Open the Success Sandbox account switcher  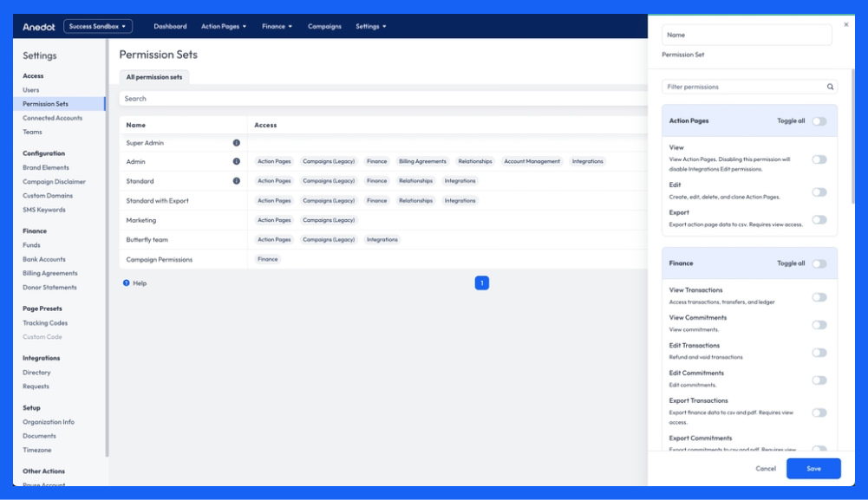tap(98, 26)
